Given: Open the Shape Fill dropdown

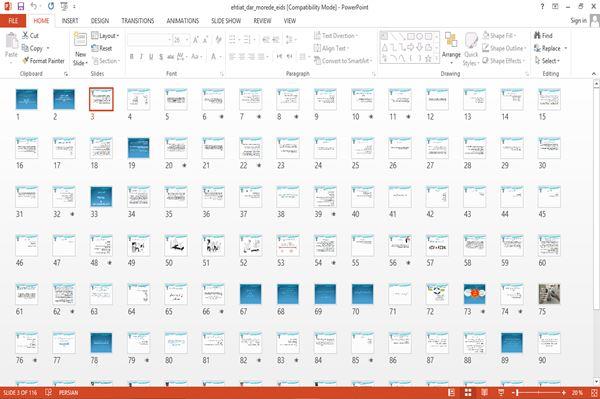Looking at the screenshot, I should click(499, 35).
